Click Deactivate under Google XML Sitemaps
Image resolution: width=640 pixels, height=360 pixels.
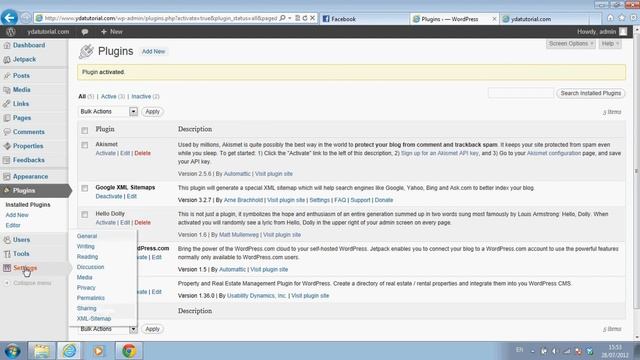pos(109,197)
